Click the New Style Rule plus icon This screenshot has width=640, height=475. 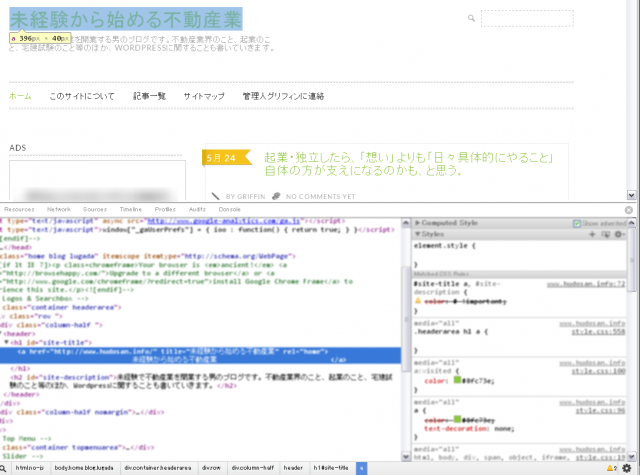(592, 234)
